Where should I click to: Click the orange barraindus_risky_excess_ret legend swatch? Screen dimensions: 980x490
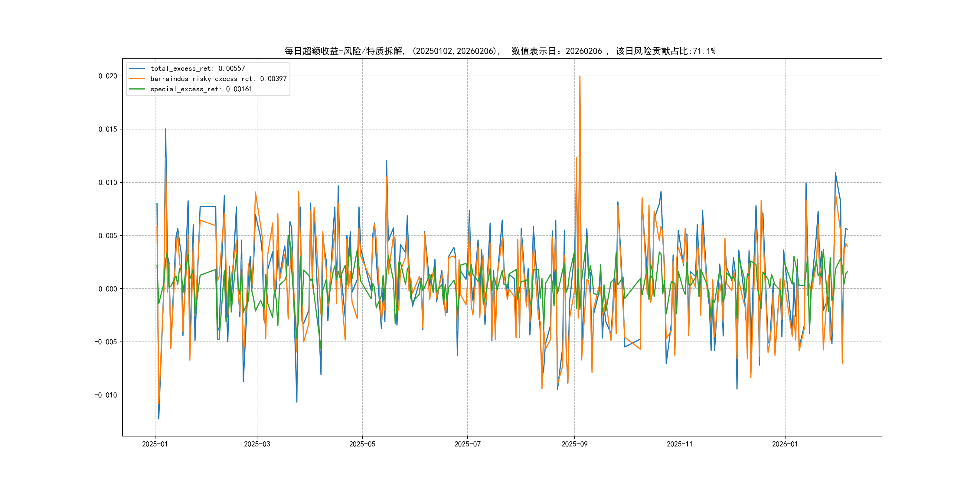[x=137, y=79]
